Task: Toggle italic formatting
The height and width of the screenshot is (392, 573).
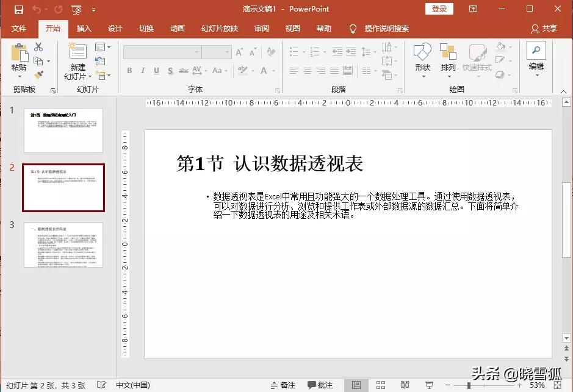Action: click(x=142, y=71)
